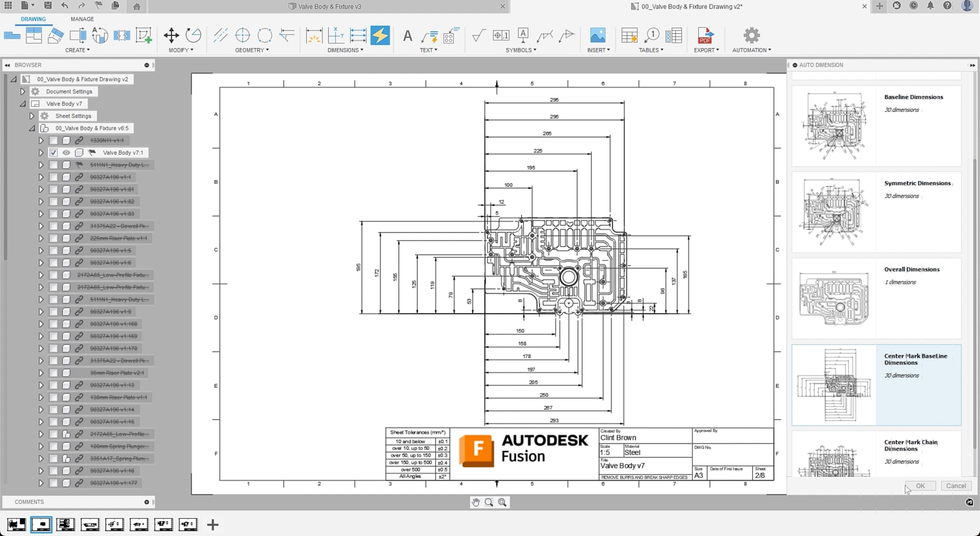Check the checkbox next to 90327A196 v1.5
The height and width of the screenshot is (536, 980).
pos(54,250)
